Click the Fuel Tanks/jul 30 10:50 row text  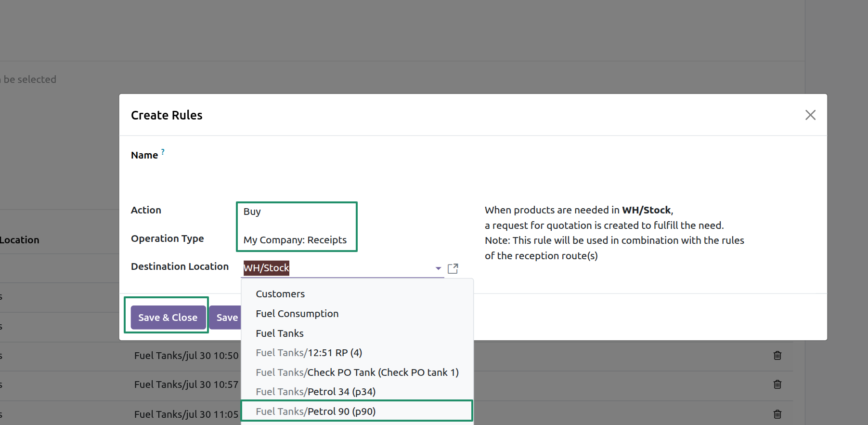186,356
